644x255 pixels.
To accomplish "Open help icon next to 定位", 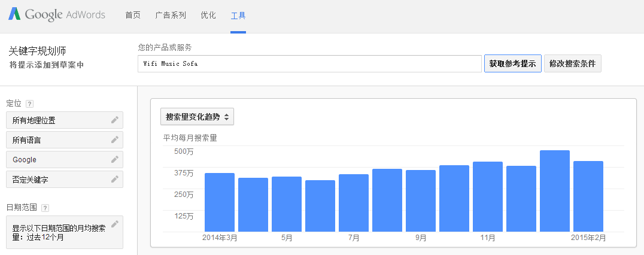I will [30, 104].
